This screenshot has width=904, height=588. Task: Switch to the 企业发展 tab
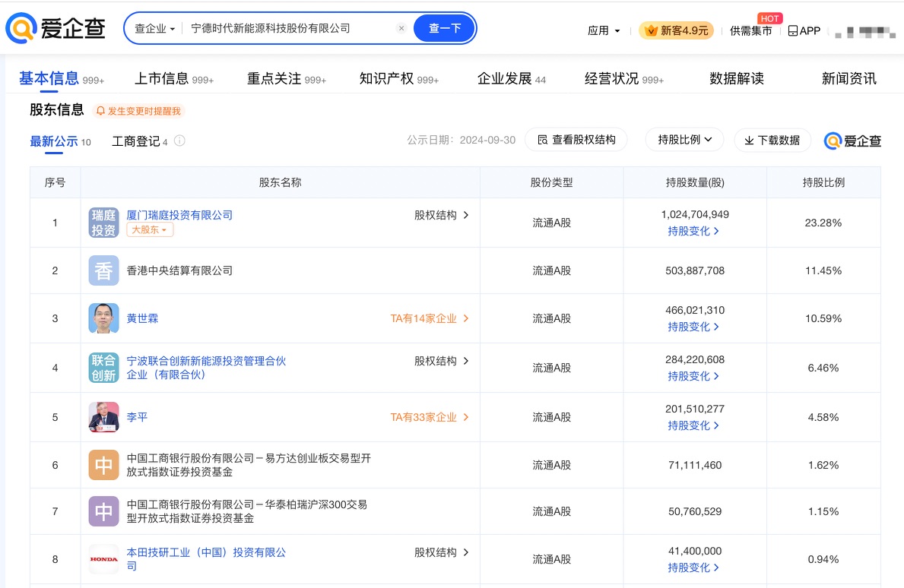tap(512, 78)
